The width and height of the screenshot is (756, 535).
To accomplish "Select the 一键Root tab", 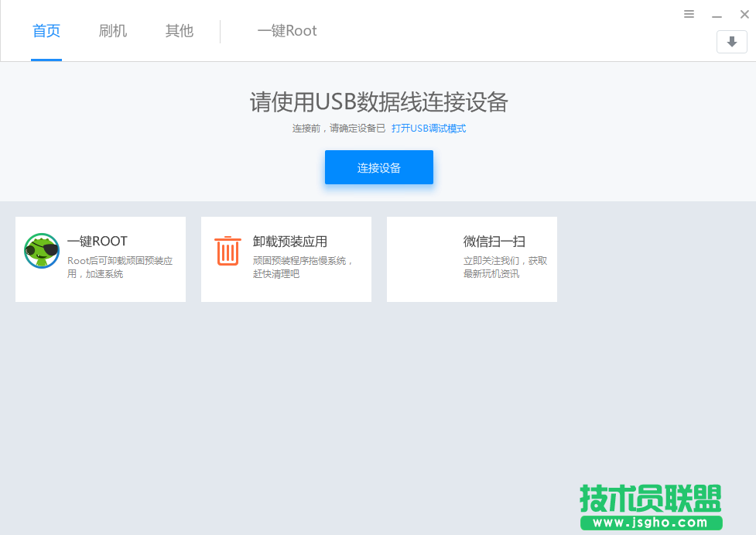I will tap(286, 30).
